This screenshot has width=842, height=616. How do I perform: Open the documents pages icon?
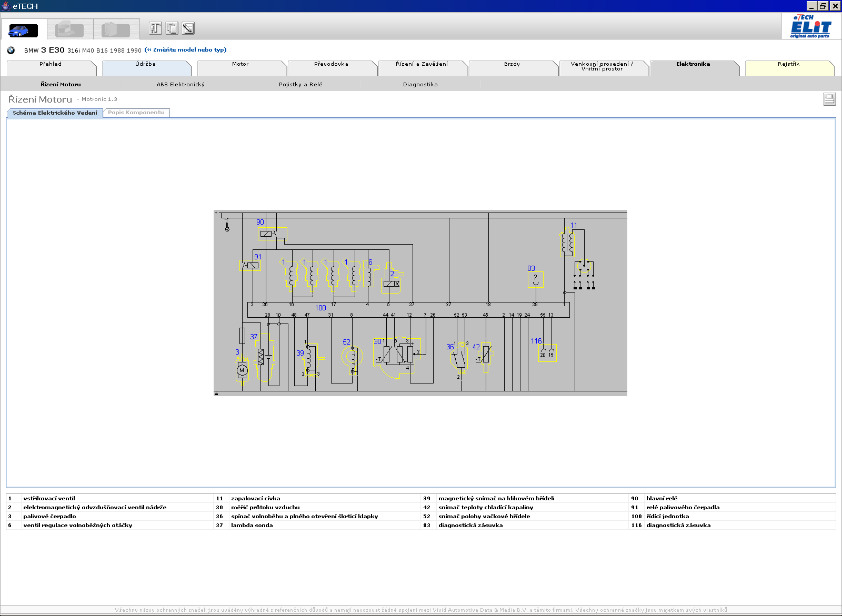click(x=172, y=28)
